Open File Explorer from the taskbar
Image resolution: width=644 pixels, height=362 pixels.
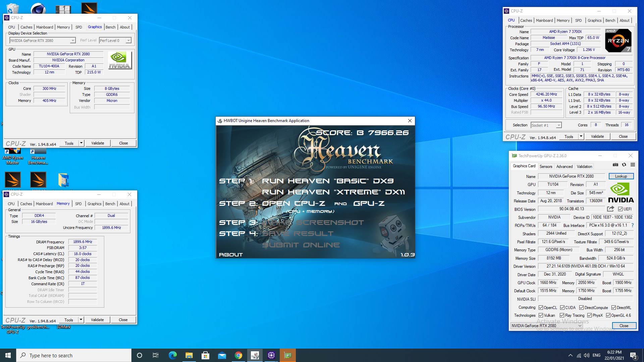click(189, 355)
